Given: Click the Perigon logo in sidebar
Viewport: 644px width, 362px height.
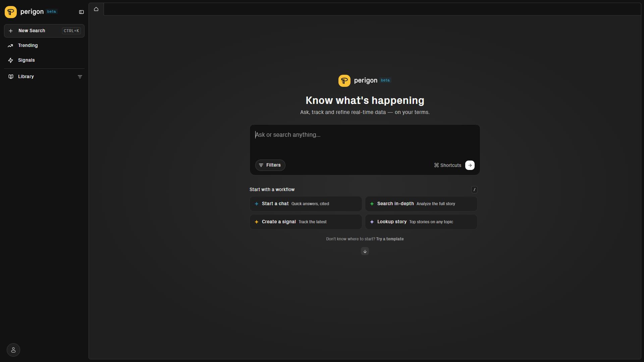Looking at the screenshot, I should (11, 12).
